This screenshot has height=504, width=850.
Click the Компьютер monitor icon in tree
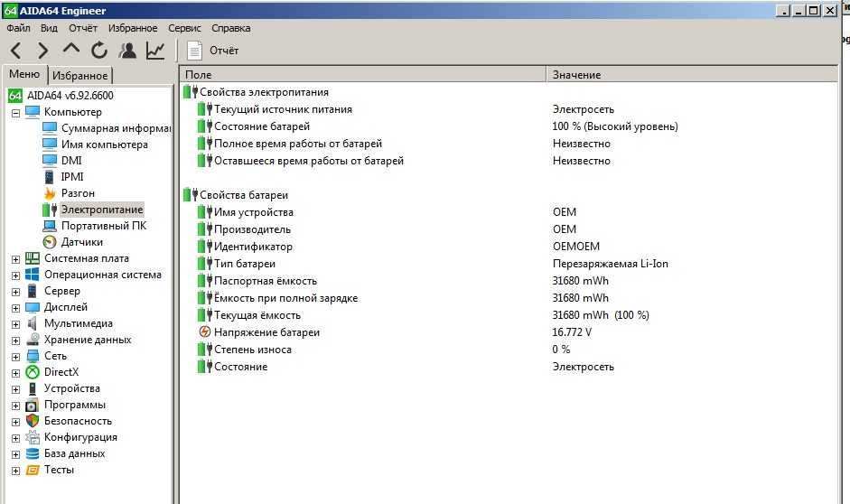33,112
